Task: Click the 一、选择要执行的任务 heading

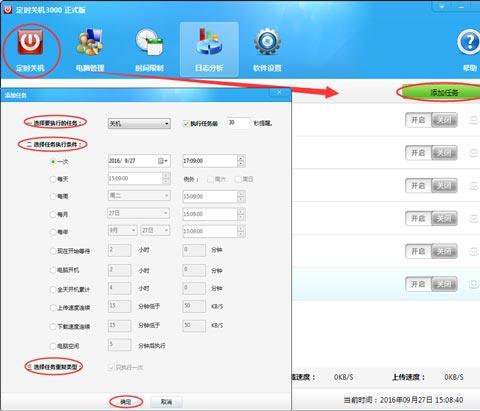Action: coord(55,123)
